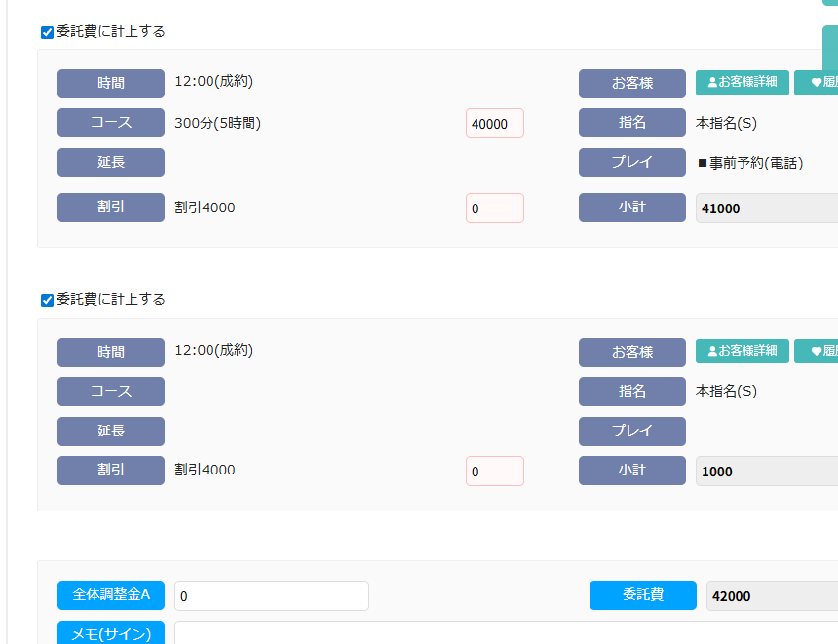Focus the first section's 割引 amount field
This screenshot has width=838, height=644.
click(x=494, y=208)
